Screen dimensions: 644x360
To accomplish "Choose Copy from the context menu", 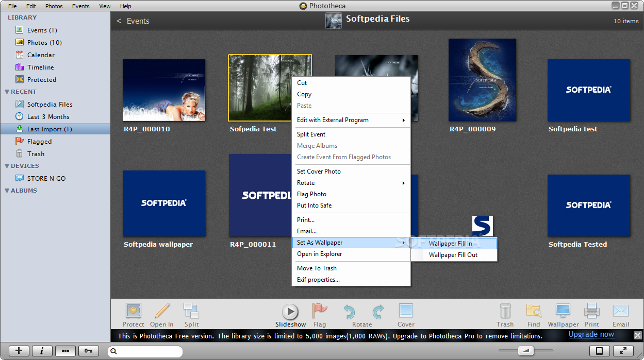I will pos(351,94).
